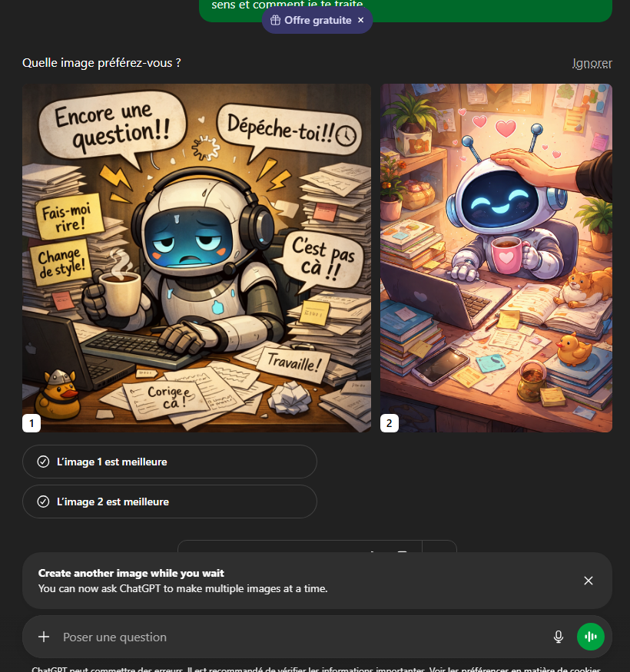Click the Ignorer link

click(x=592, y=64)
